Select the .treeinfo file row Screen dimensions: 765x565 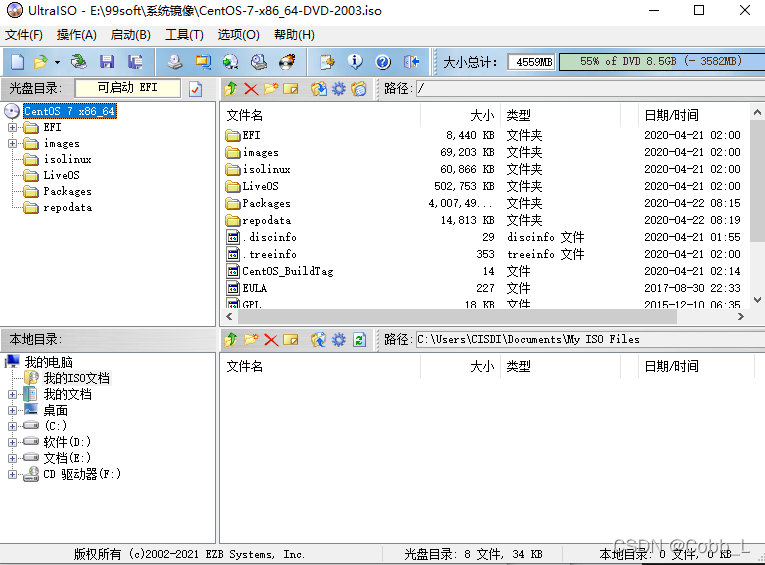click(x=485, y=254)
